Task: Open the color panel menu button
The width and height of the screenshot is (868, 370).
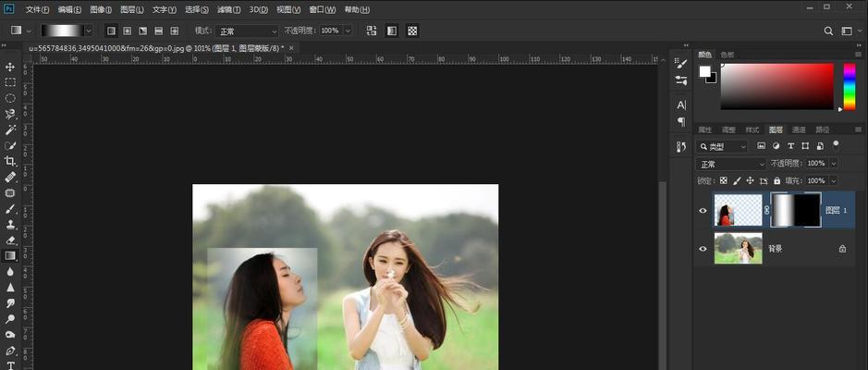Action: [859, 55]
